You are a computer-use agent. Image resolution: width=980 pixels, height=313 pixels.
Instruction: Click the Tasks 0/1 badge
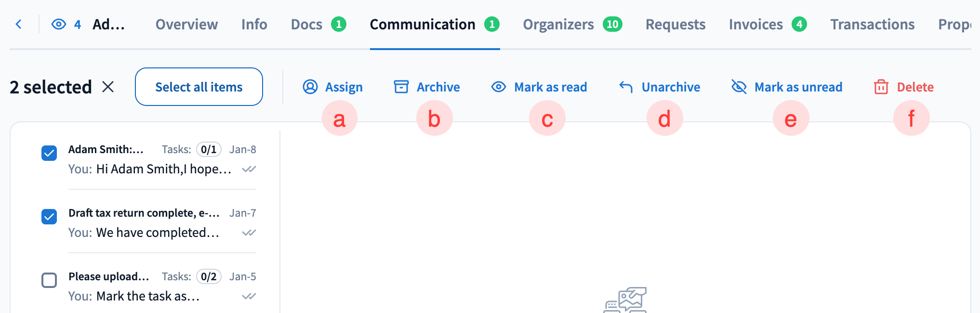(x=209, y=149)
